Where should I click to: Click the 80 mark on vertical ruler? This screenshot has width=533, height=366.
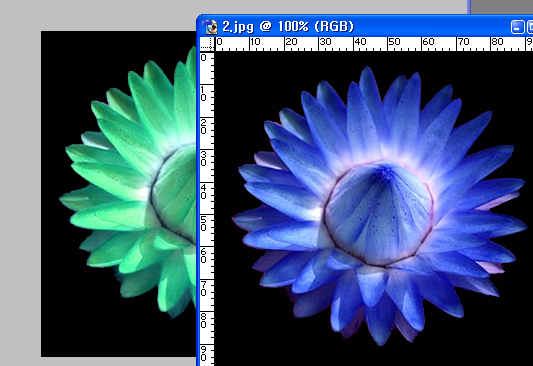point(203,321)
